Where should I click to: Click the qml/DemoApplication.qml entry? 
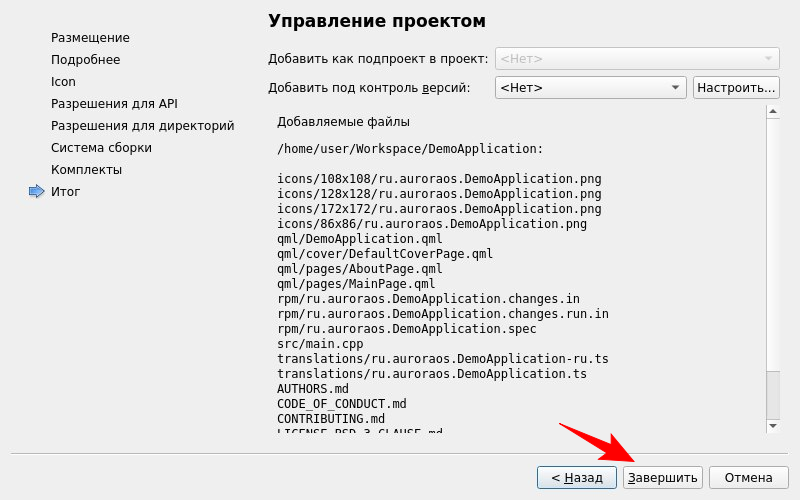click(x=360, y=239)
